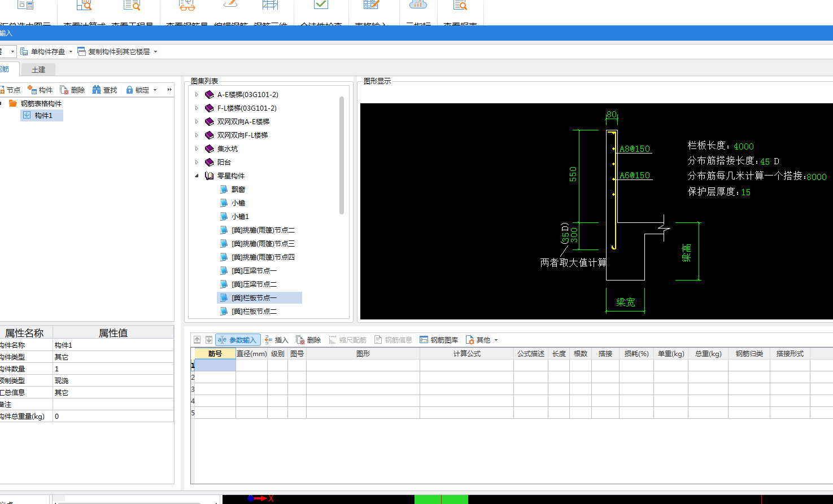Collapse the 零星构件 atlas node
The image size is (833, 504).
[197, 176]
